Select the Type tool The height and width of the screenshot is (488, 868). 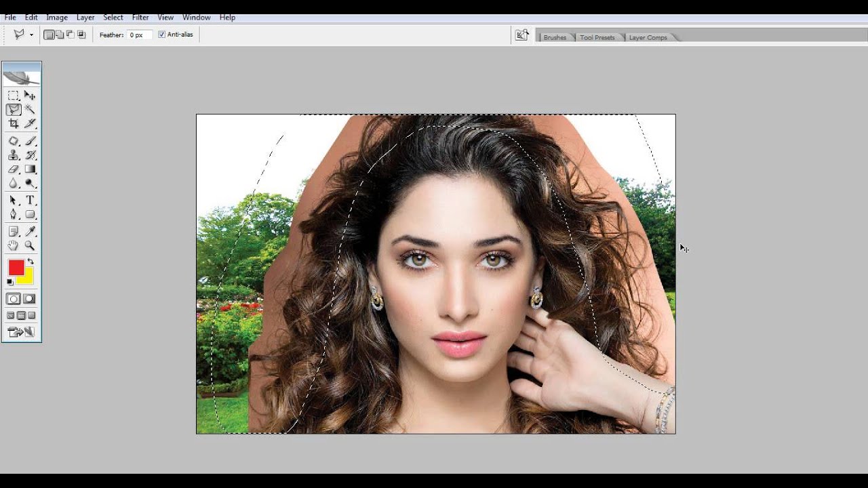click(x=30, y=201)
